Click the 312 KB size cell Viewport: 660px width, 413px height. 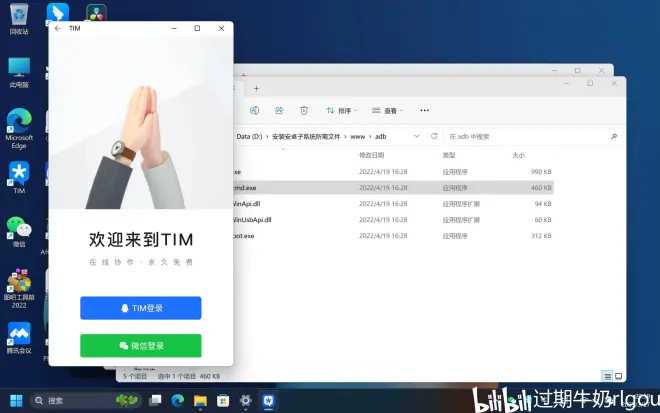point(541,236)
